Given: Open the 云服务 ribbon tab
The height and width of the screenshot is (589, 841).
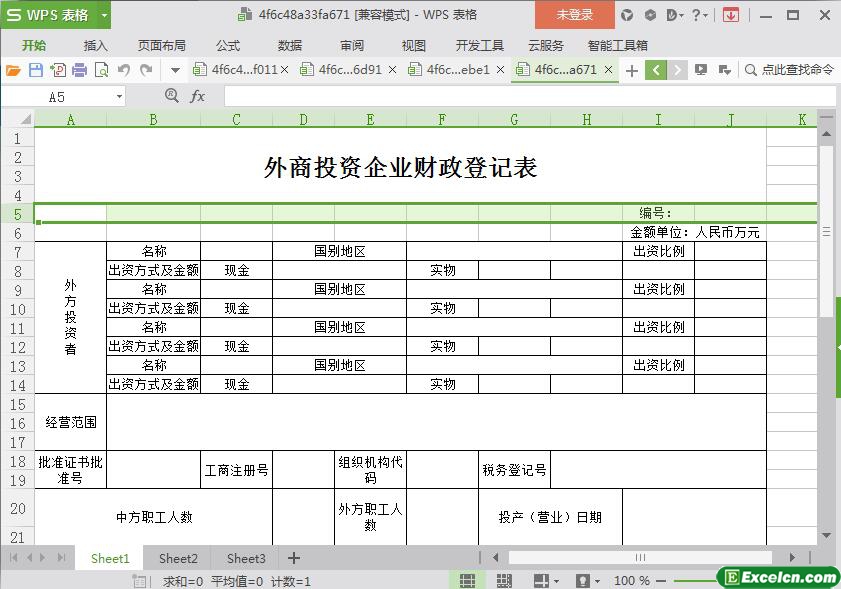Looking at the screenshot, I should pos(545,46).
